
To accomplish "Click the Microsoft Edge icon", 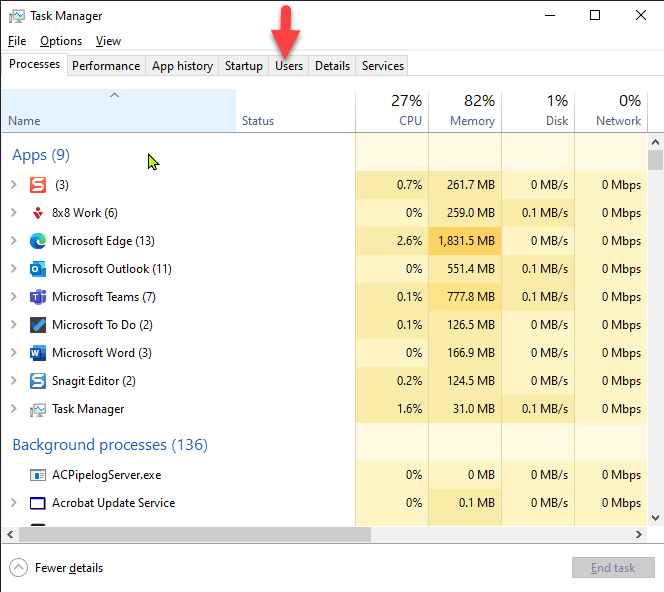I will [38, 241].
